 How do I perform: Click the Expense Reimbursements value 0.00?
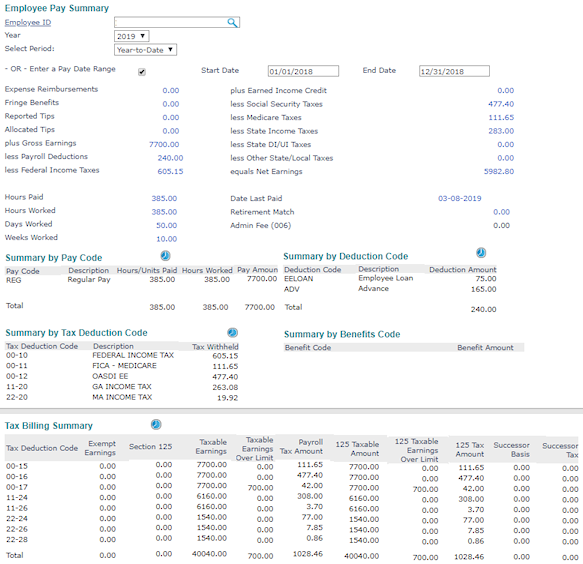click(x=171, y=90)
